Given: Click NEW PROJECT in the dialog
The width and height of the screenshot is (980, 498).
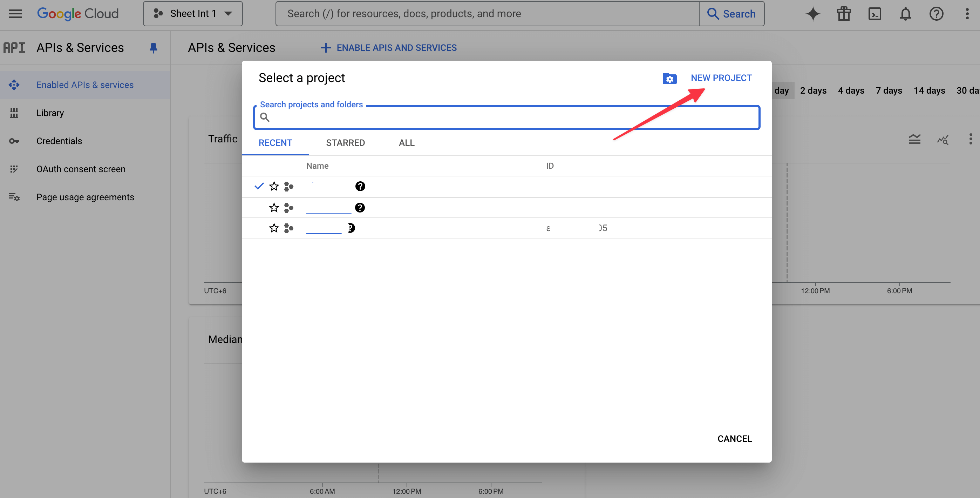Looking at the screenshot, I should coord(721,78).
